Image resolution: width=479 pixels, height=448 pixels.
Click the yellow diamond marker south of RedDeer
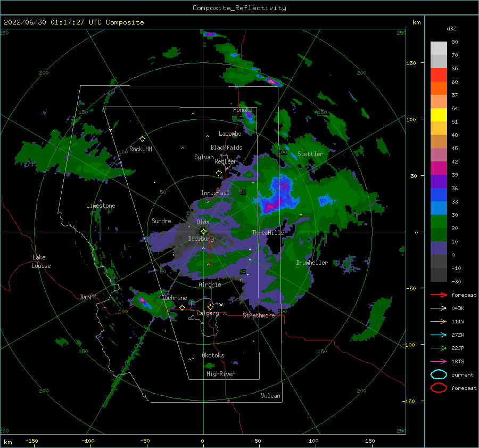point(219,173)
